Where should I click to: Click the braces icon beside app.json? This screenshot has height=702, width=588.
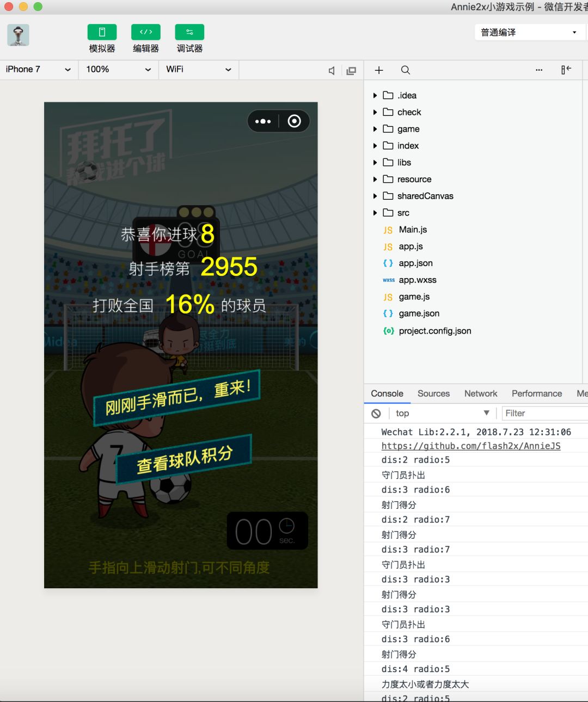pos(388,263)
